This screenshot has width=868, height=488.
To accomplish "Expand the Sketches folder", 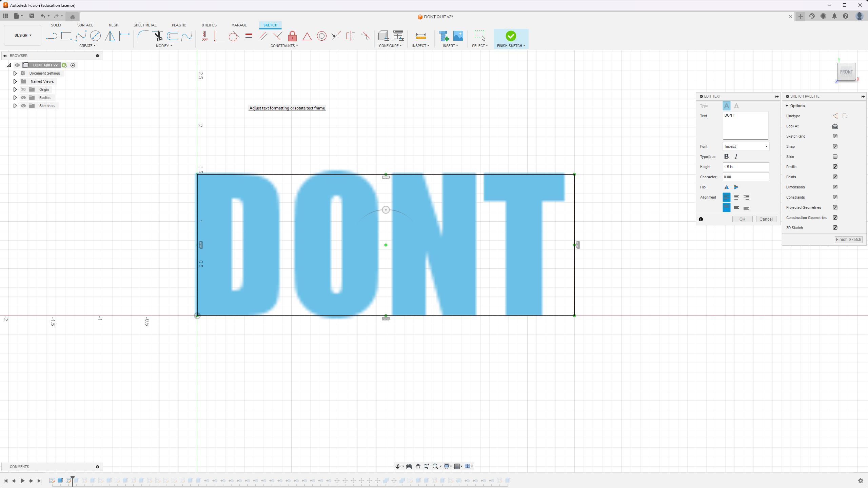I will [15, 106].
